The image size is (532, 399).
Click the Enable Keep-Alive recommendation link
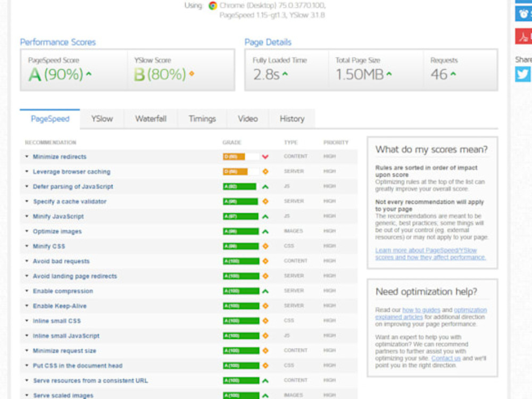(60, 306)
